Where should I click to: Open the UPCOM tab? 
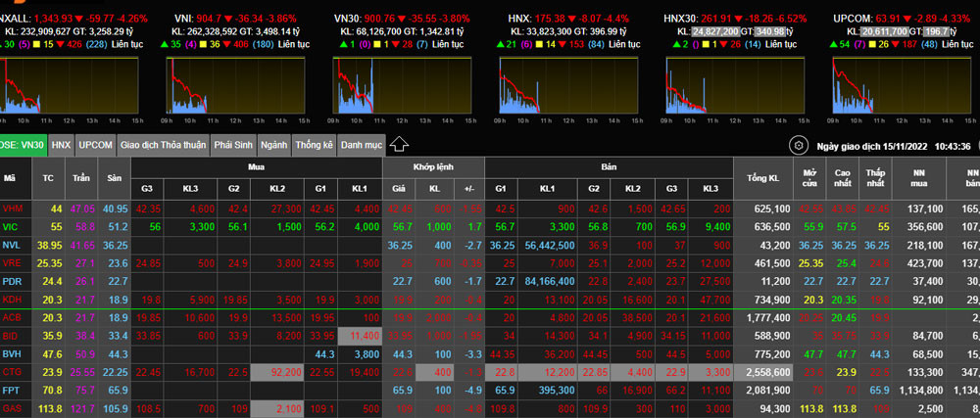(x=96, y=145)
